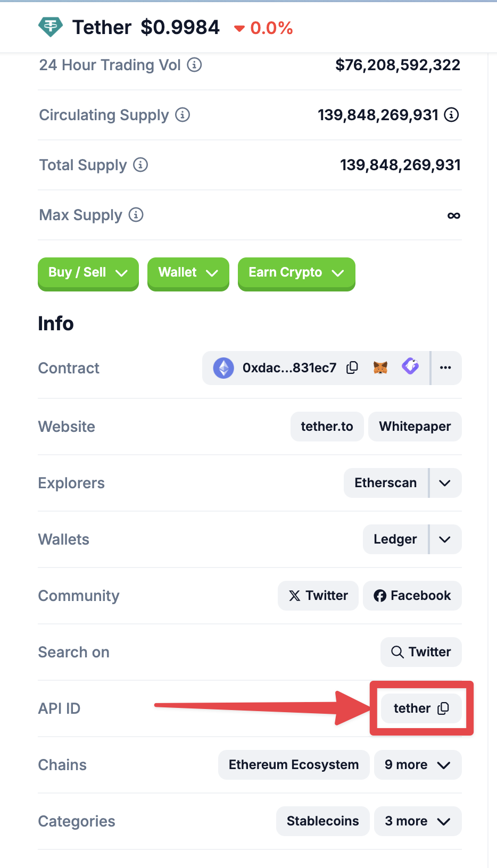Expand the Ledger wallets dropdown
497x868 pixels.
[x=445, y=539]
